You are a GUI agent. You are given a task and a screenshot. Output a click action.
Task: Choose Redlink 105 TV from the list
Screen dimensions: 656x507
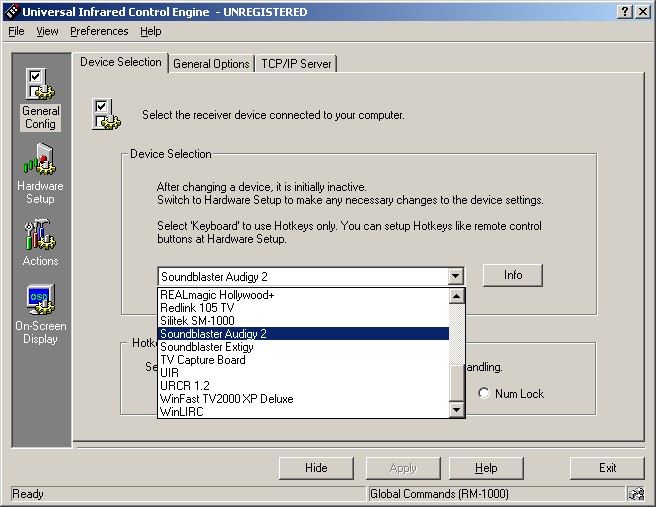click(303, 308)
